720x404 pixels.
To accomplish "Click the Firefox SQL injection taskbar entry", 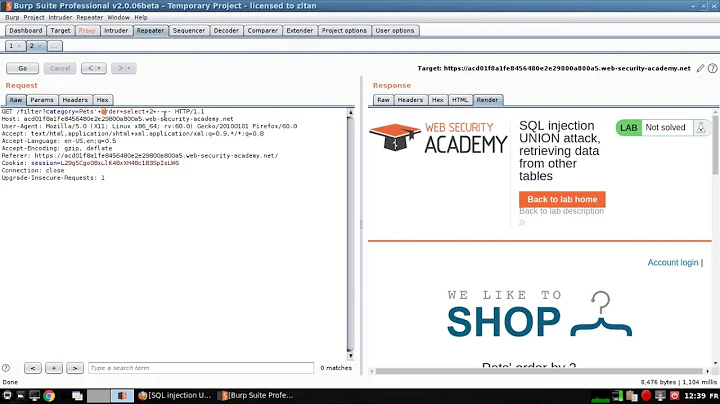I will coord(174,395).
